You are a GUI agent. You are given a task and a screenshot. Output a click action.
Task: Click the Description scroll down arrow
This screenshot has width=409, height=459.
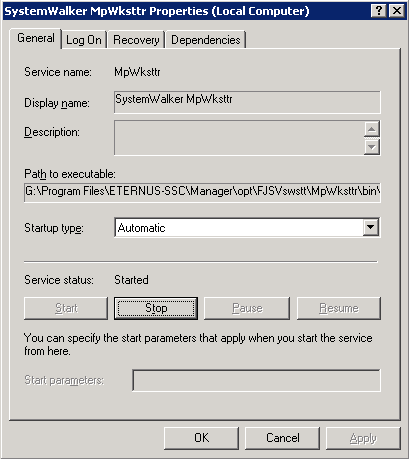click(372, 147)
